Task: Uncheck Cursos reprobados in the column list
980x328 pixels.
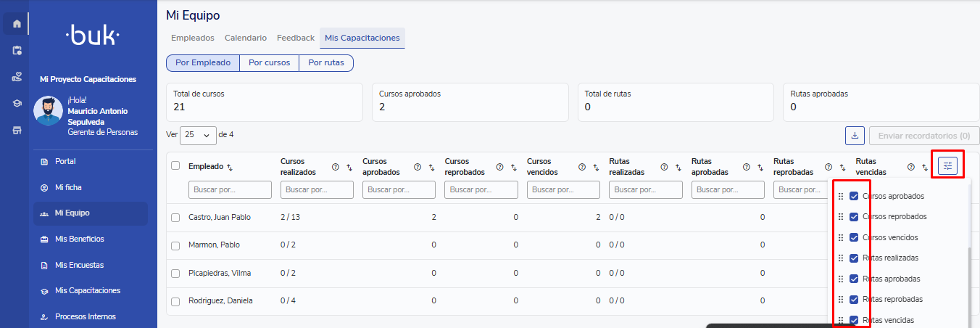Action: pyautogui.click(x=854, y=217)
